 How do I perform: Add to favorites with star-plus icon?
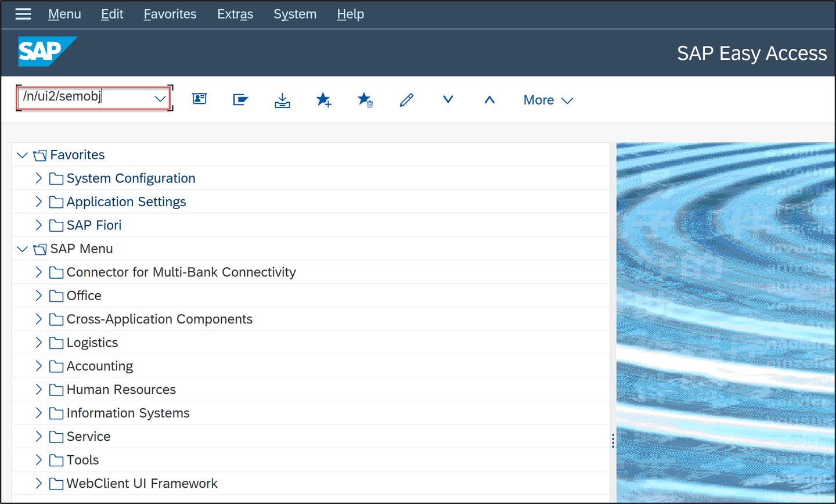coord(324,100)
